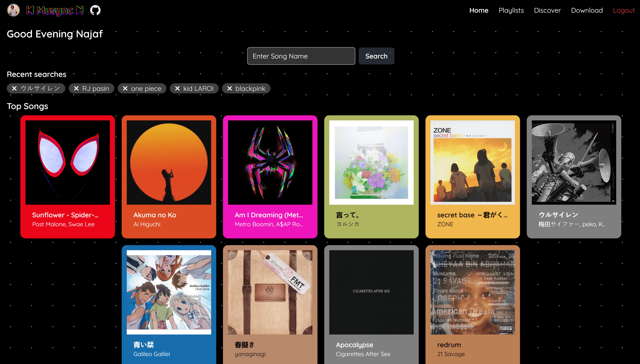Open the Discover page
This screenshot has height=364, width=640.
pos(547,10)
